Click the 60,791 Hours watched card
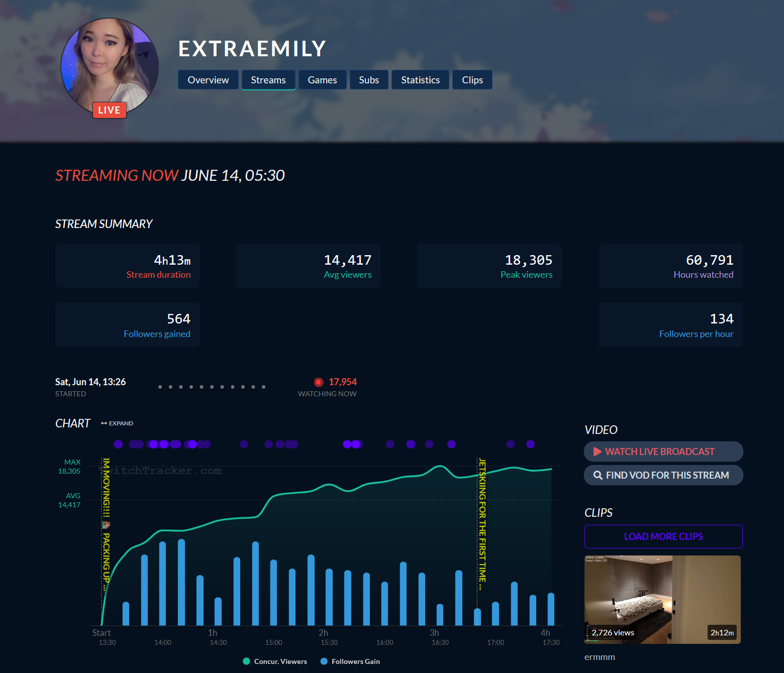Image resolution: width=784 pixels, height=673 pixels. click(670, 266)
